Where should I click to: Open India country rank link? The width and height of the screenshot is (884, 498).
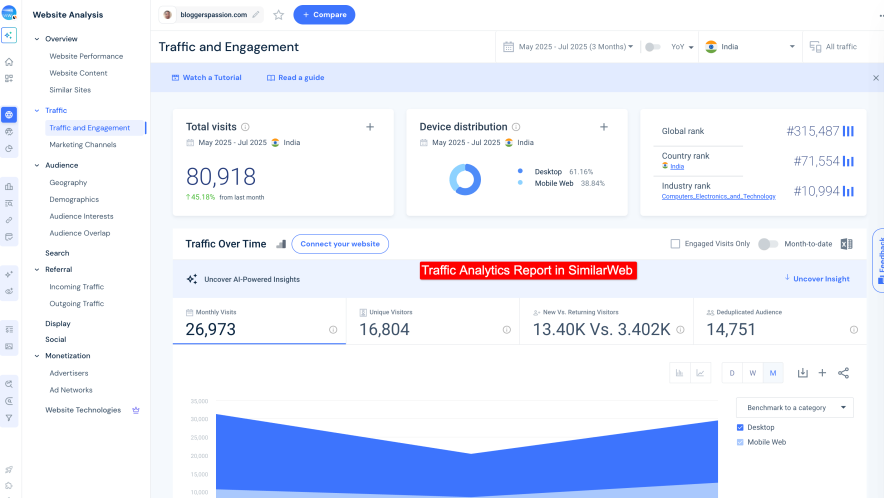click(x=677, y=166)
